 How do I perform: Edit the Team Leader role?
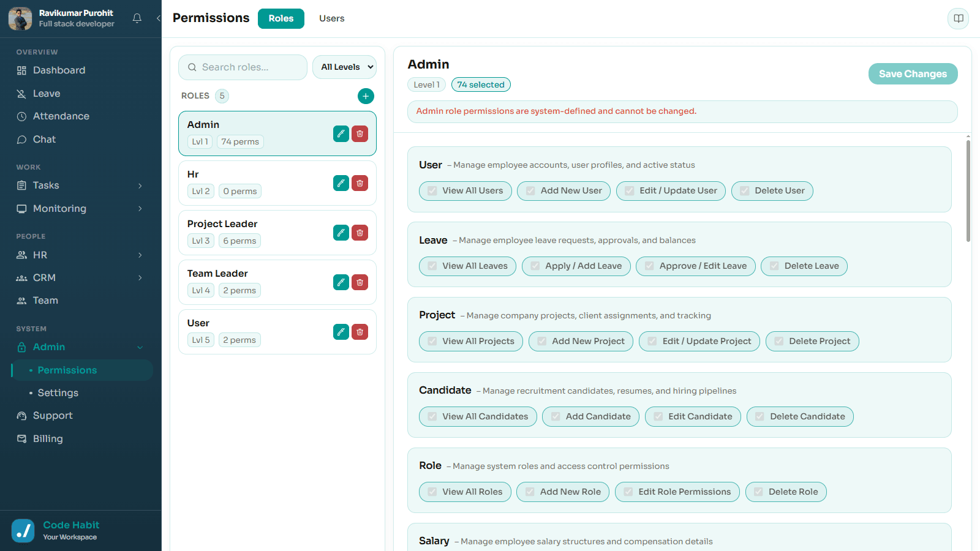pyautogui.click(x=341, y=282)
